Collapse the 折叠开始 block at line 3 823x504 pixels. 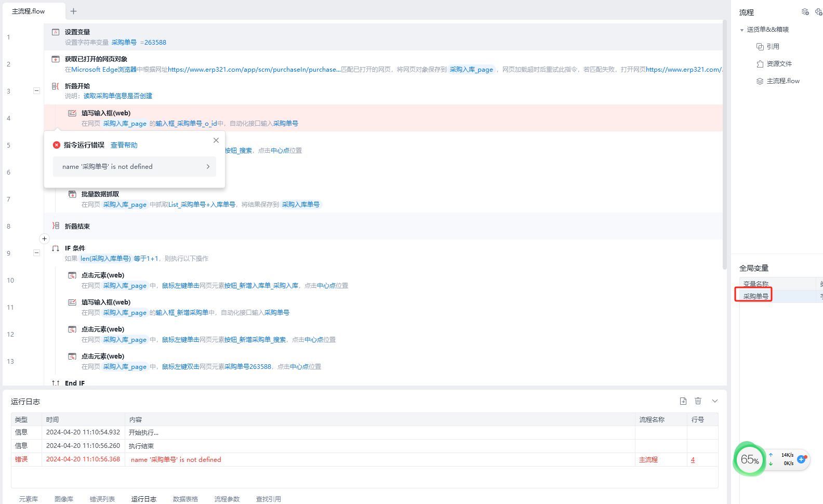36,91
